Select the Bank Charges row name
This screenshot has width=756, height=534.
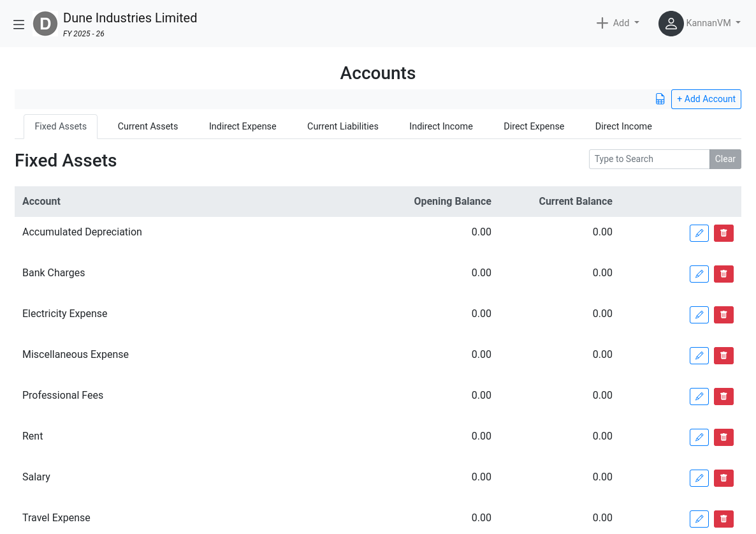pos(54,273)
